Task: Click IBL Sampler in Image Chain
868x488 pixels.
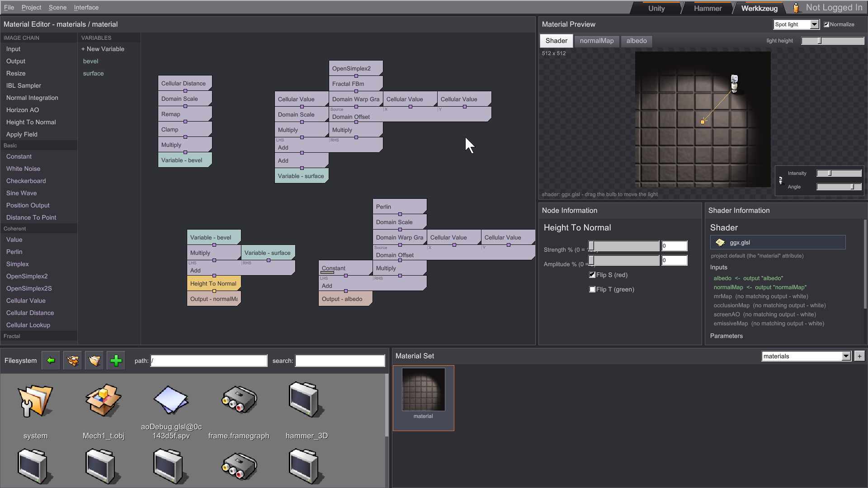Action: click(24, 85)
